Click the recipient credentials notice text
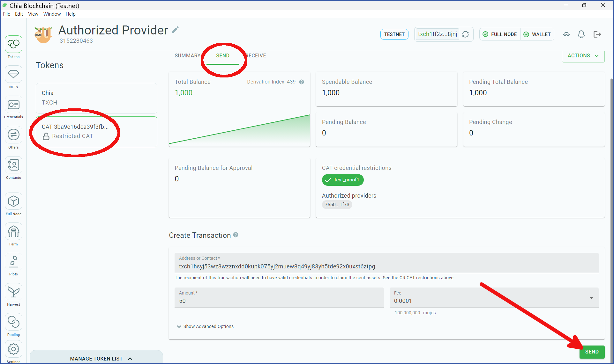614x364 pixels. click(314, 278)
